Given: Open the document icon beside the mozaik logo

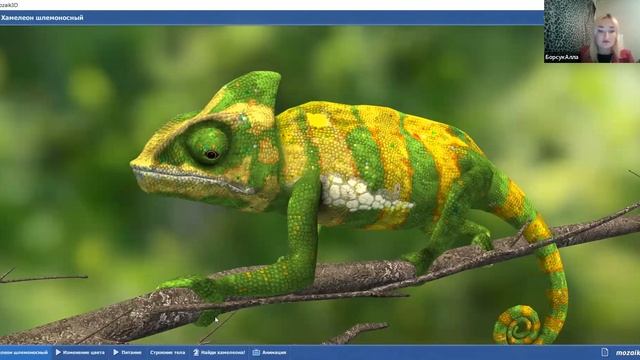Looking at the screenshot, I should pyautogui.click(x=604, y=352).
